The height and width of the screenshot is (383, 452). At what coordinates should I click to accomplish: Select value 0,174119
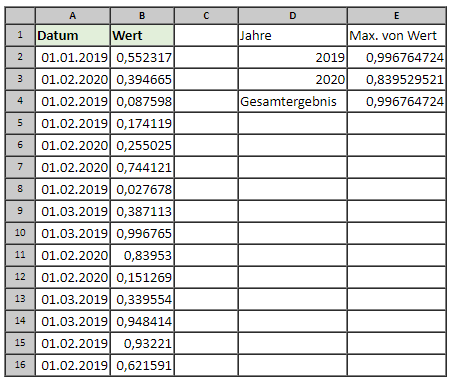[142, 123]
